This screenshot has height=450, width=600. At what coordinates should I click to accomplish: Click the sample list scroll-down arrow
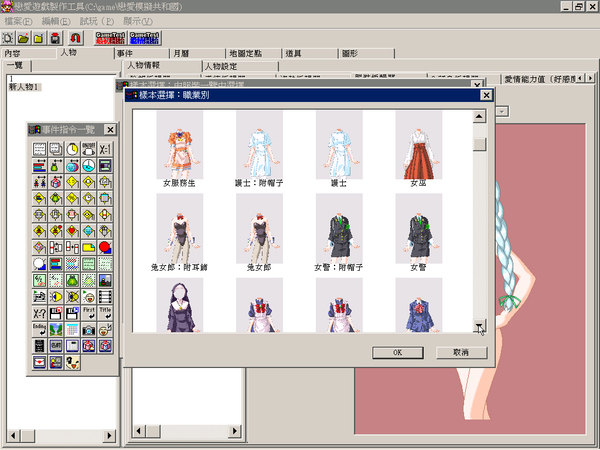point(479,326)
